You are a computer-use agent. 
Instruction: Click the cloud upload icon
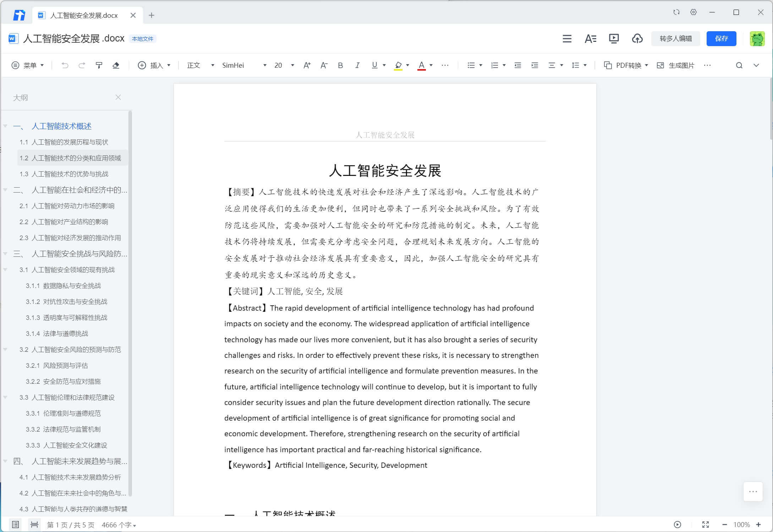[637, 38]
